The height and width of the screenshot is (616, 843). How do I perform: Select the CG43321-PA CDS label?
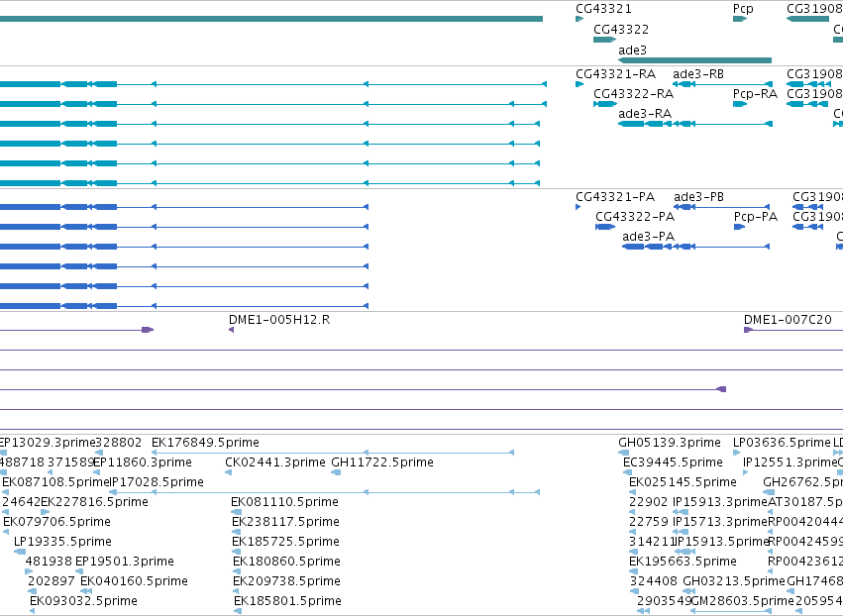pyautogui.click(x=615, y=197)
